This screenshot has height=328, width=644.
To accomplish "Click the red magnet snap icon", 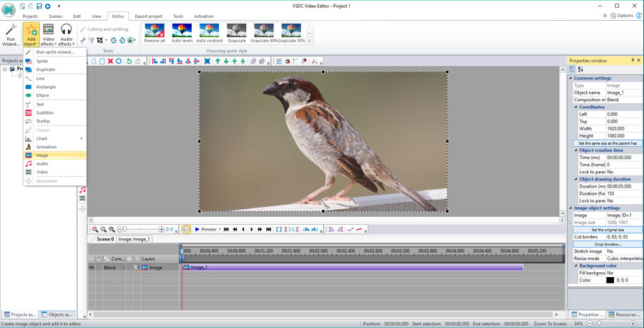I will [x=287, y=62].
